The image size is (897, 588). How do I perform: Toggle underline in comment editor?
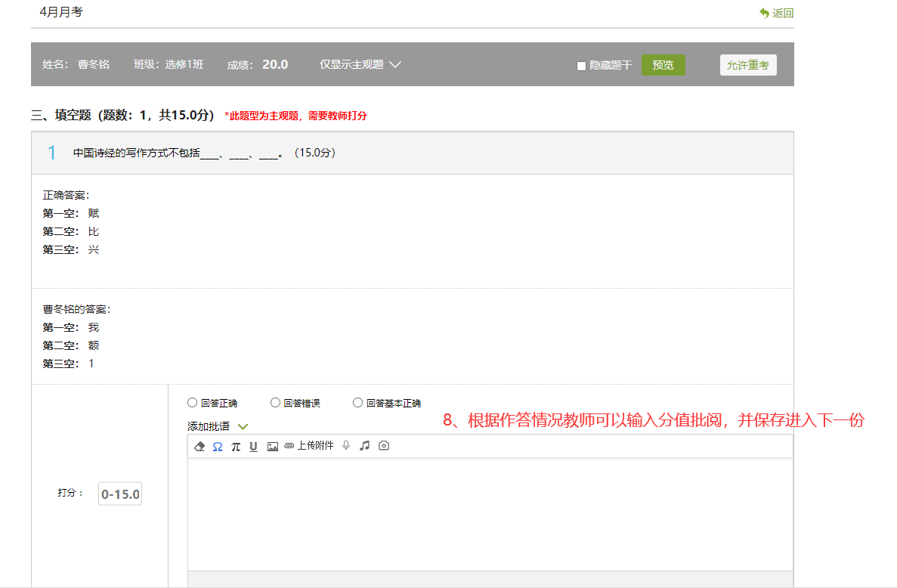pyautogui.click(x=253, y=446)
